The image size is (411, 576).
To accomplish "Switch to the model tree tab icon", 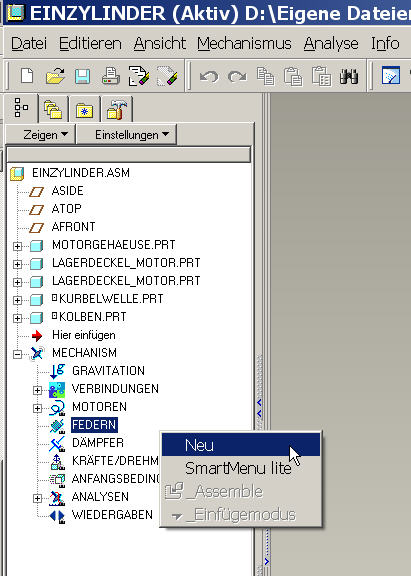I will [x=21, y=108].
